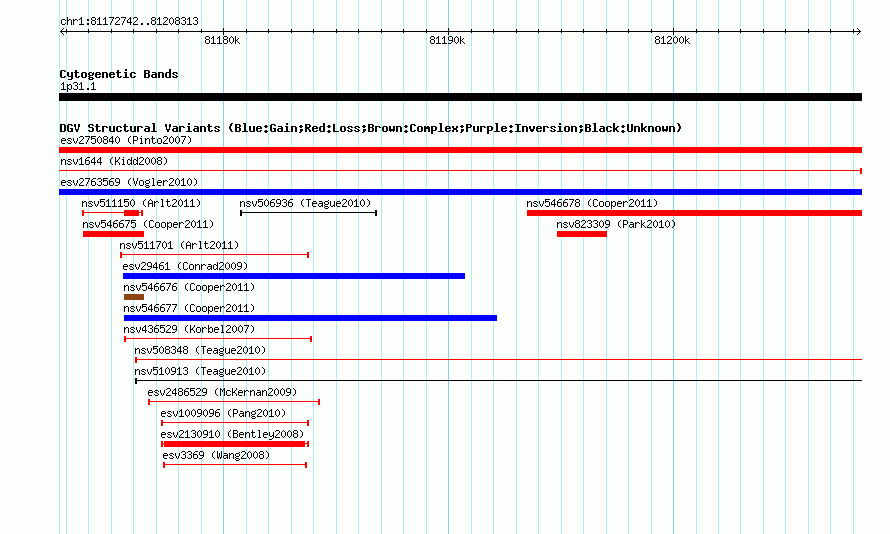Screen dimensions: 890x534
Task: Click the thin red esv2486529 variant line
Action: (234, 402)
